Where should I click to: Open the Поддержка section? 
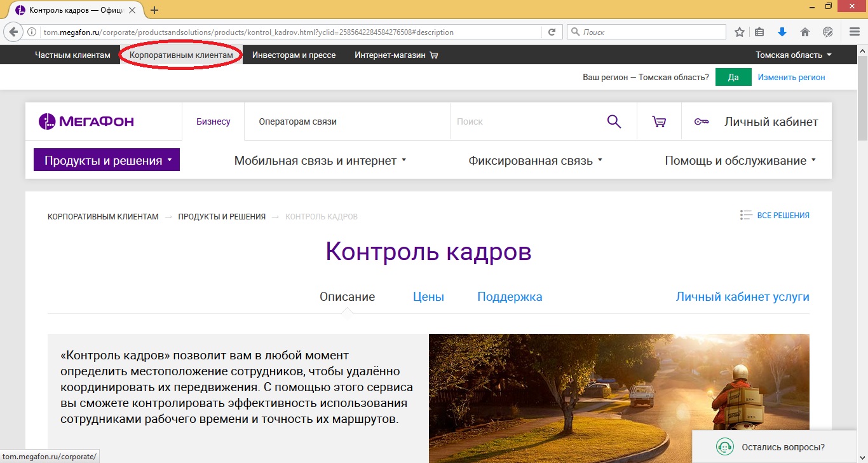click(509, 296)
